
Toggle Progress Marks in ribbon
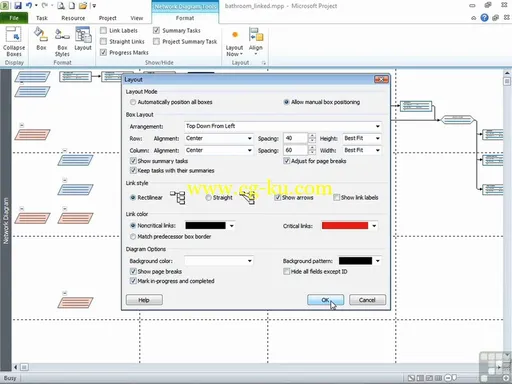(x=104, y=52)
